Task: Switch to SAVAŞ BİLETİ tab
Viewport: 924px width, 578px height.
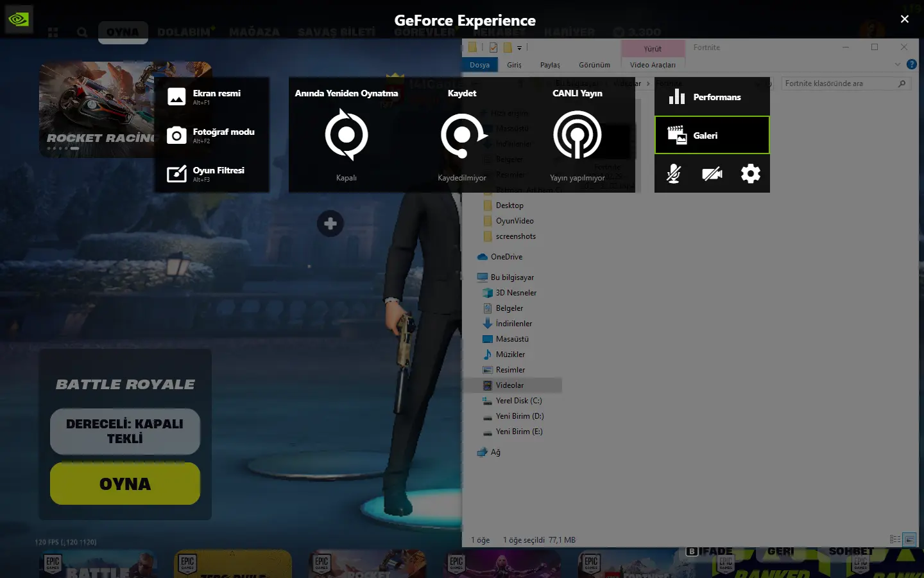Action: (336, 31)
